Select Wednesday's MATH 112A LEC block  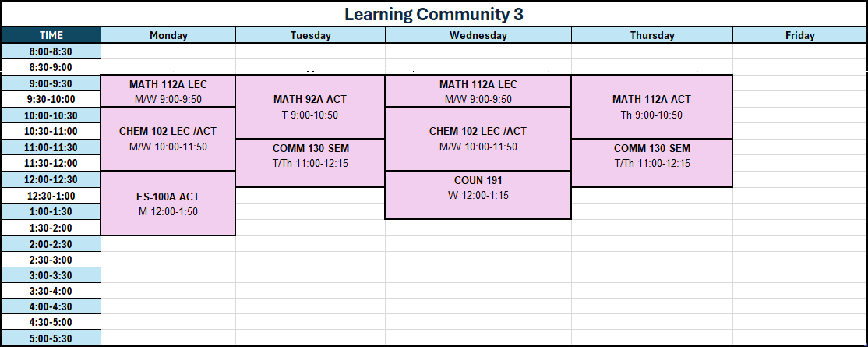tap(478, 91)
